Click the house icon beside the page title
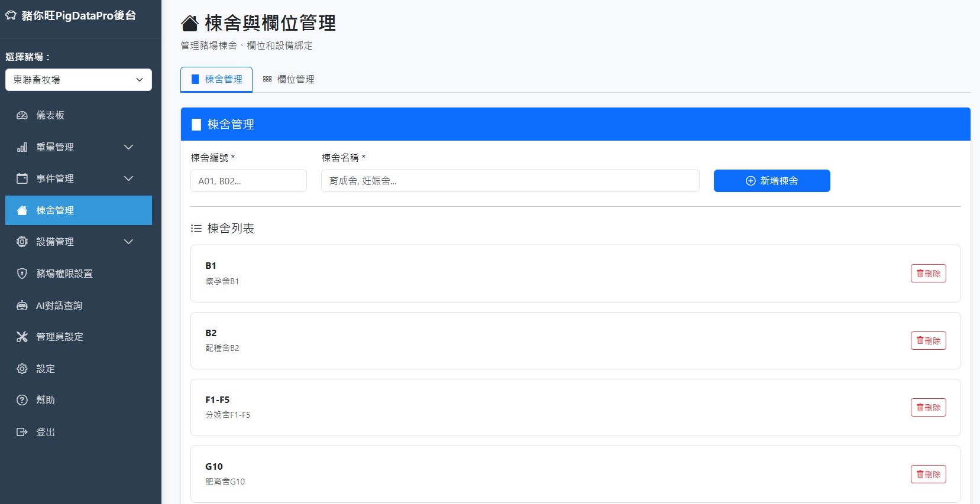980x504 pixels. click(189, 24)
